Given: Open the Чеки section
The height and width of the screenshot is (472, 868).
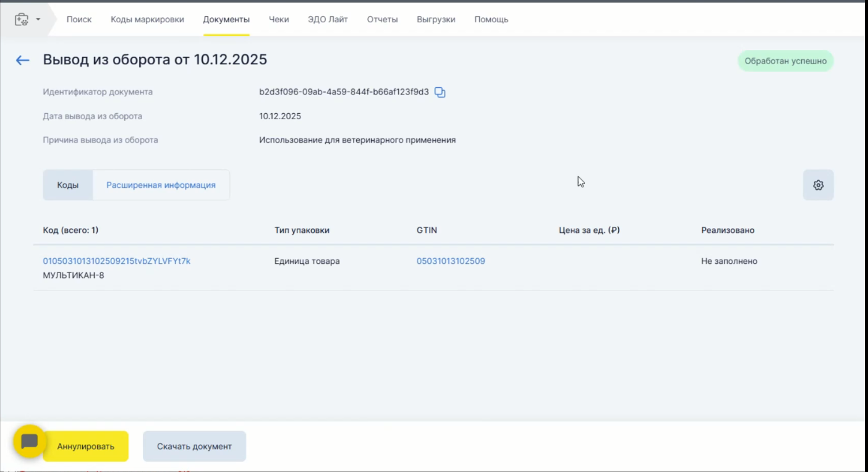Looking at the screenshot, I should [279, 20].
